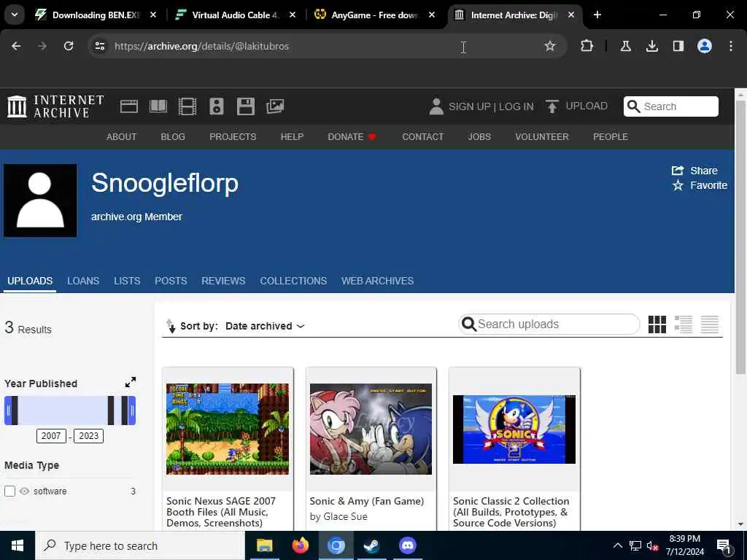Image resolution: width=747 pixels, height=560 pixels.
Task: Open the BLOG link
Action: pos(173,136)
